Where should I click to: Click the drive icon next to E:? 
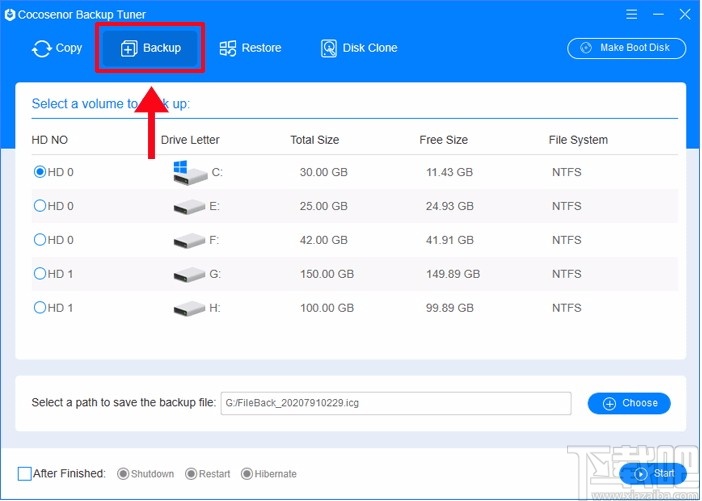[189, 207]
